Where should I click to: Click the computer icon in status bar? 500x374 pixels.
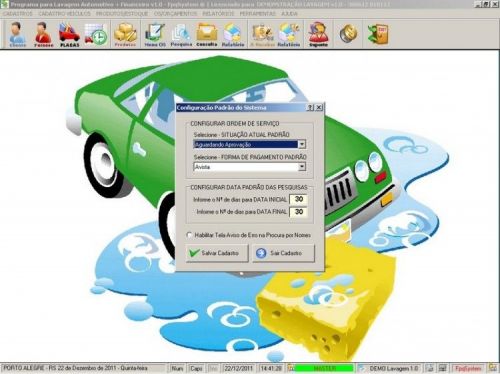click(443, 368)
